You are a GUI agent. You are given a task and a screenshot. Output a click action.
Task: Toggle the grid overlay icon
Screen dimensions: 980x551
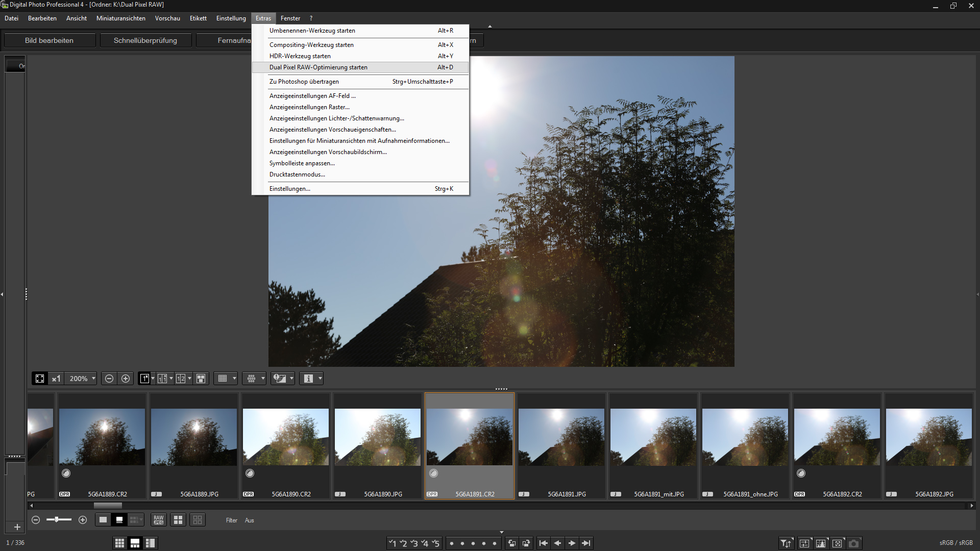[x=223, y=379]
